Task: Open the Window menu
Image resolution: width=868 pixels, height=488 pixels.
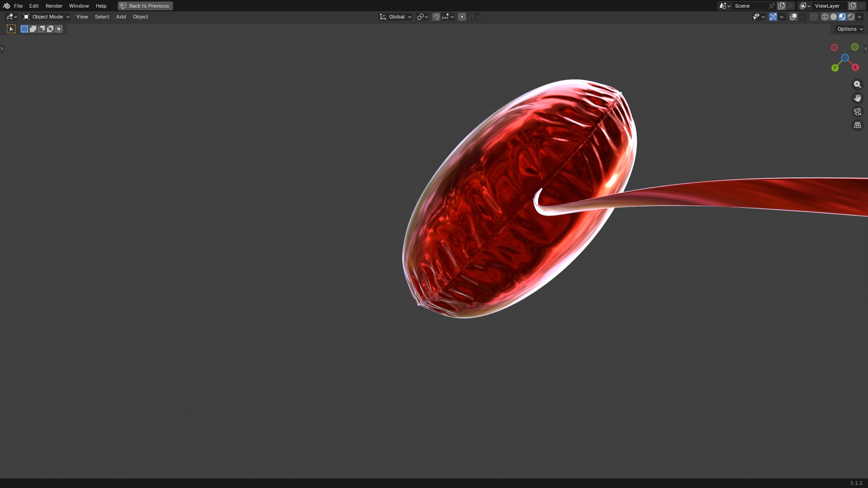Action: click(79, 6)
